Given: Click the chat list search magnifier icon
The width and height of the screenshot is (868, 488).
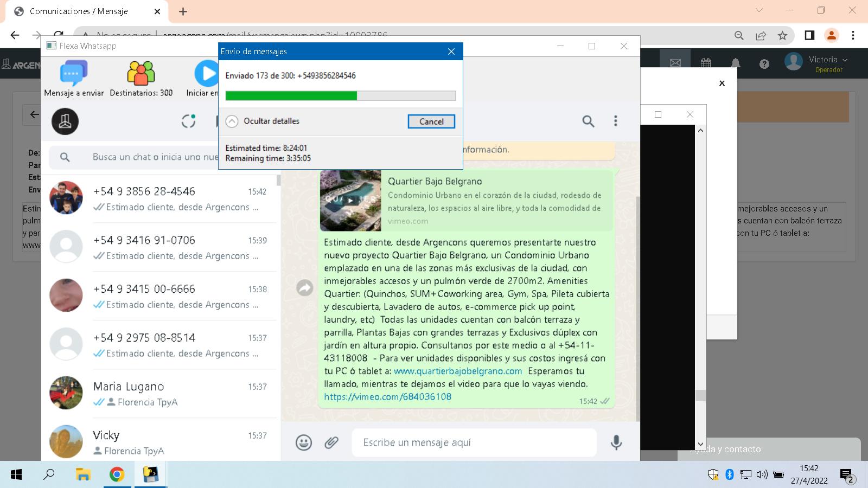Looking at the screenshot, I should pos(65,157).
